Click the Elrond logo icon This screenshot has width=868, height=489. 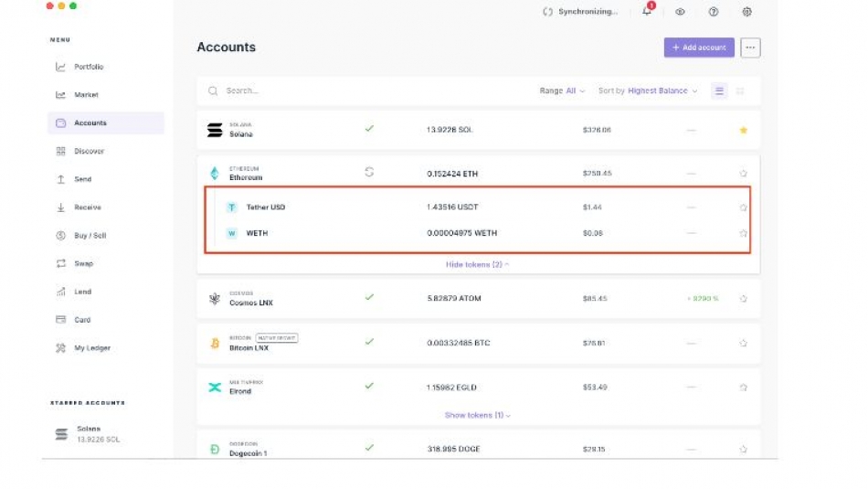215,388
